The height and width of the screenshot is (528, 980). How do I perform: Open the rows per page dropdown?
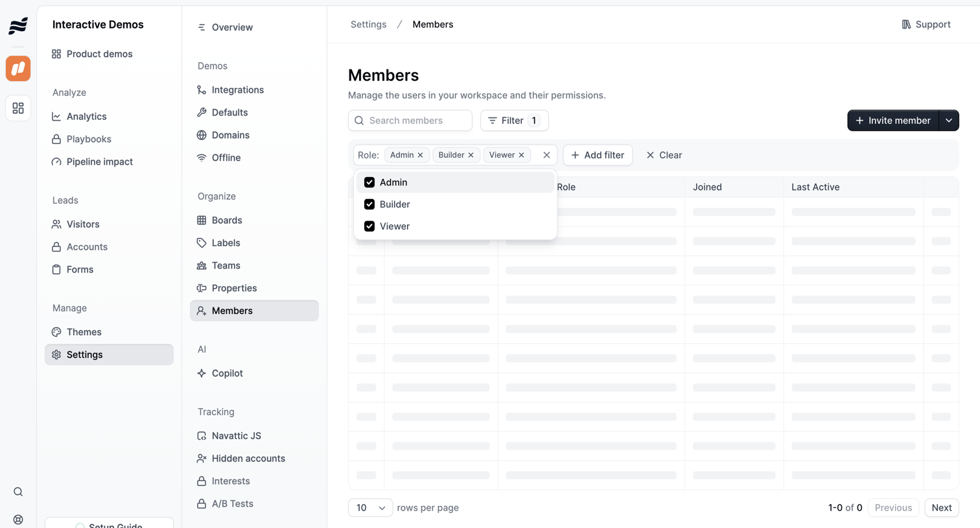pos(370,508)
